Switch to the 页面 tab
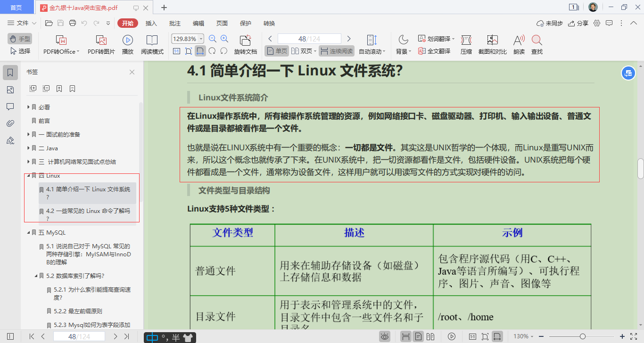Image resolution: width=644 pixels, height=343 pixels. tap(222, 23)
